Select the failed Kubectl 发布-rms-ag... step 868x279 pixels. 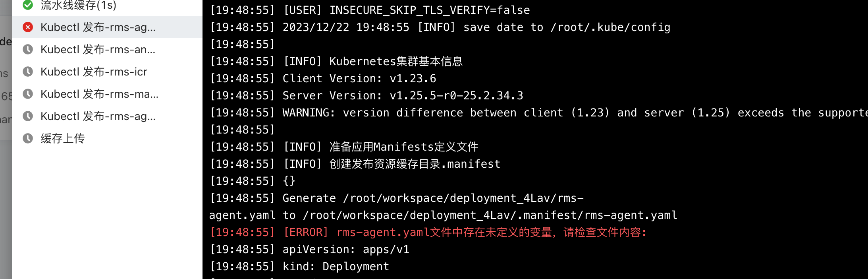point(107,27)
